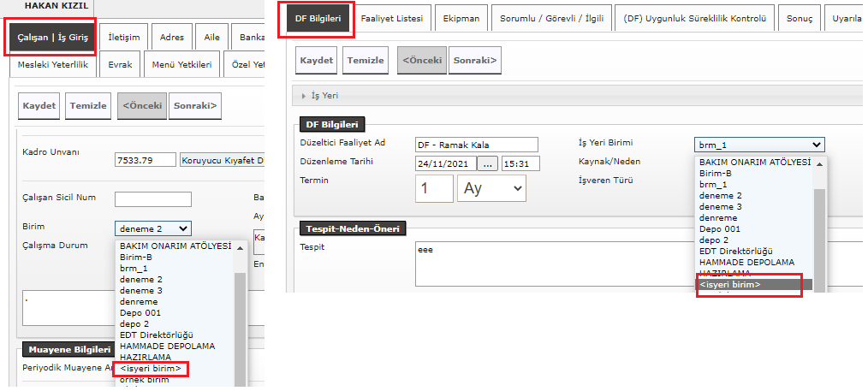Image resolution: width=868 pixels, height=391 pixels.
Task: Open the Birim dropdown showing deneme 2
Action: (x=153, y=228)
